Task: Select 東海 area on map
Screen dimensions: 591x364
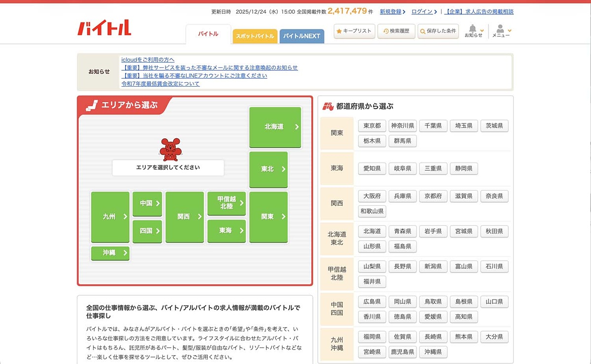Action: pyautogui.click(x=227, y=231)
